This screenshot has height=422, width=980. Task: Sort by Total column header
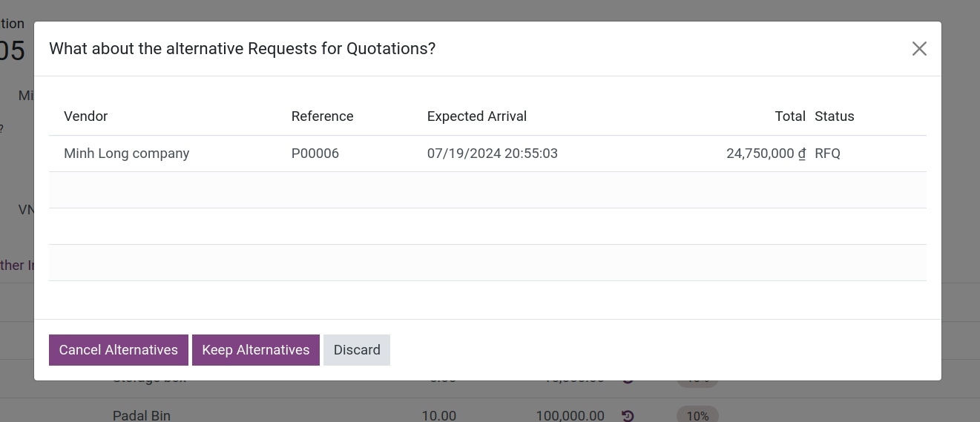(790, 116)
